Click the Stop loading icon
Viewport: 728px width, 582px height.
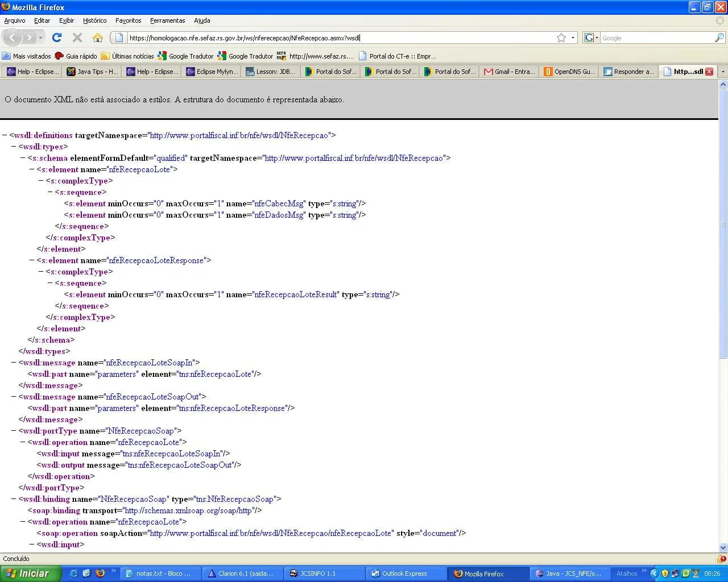(77, 38)
